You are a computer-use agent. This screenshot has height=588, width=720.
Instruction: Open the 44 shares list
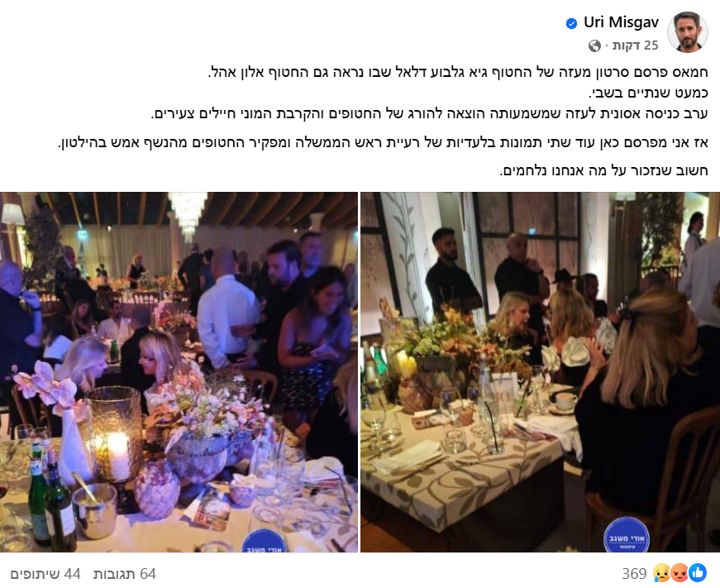[x=45, y=574]
